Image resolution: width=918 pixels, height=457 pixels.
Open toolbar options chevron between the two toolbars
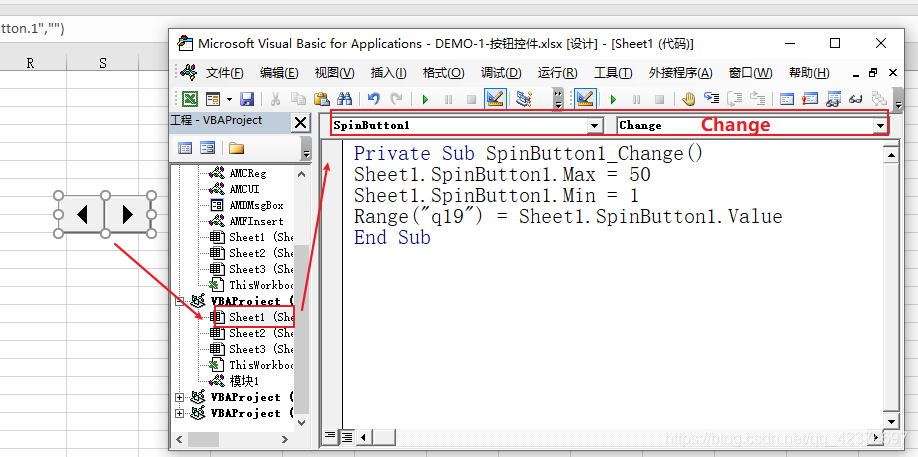(558, 99)
